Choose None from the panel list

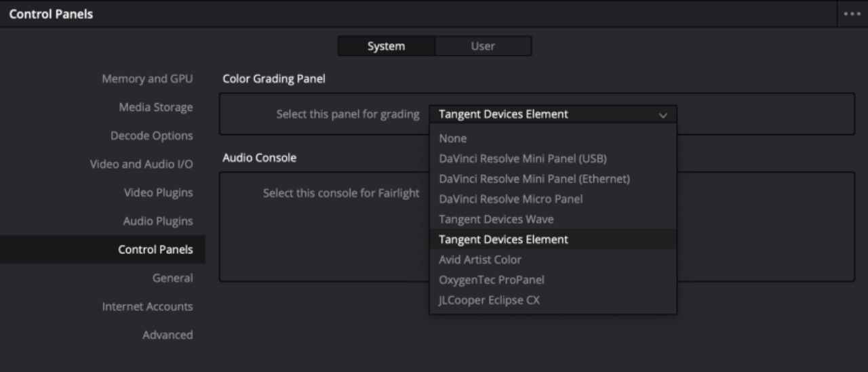[x=452, y=138]
